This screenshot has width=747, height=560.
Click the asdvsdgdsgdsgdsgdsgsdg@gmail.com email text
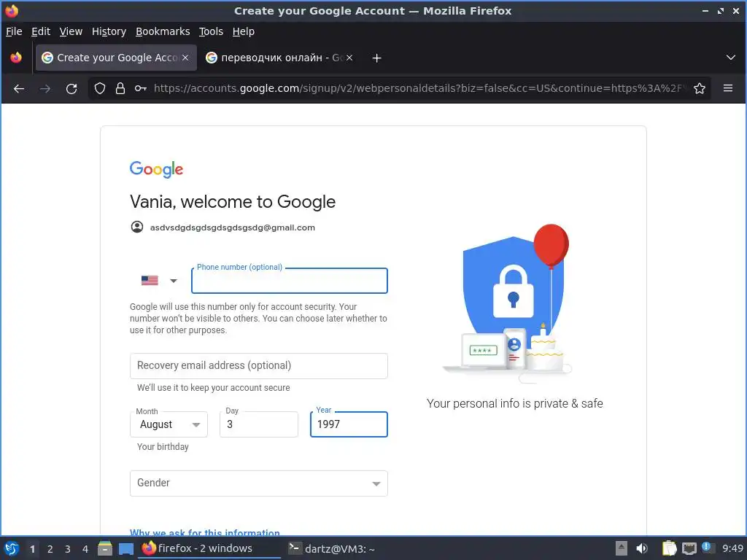(233, 227)
